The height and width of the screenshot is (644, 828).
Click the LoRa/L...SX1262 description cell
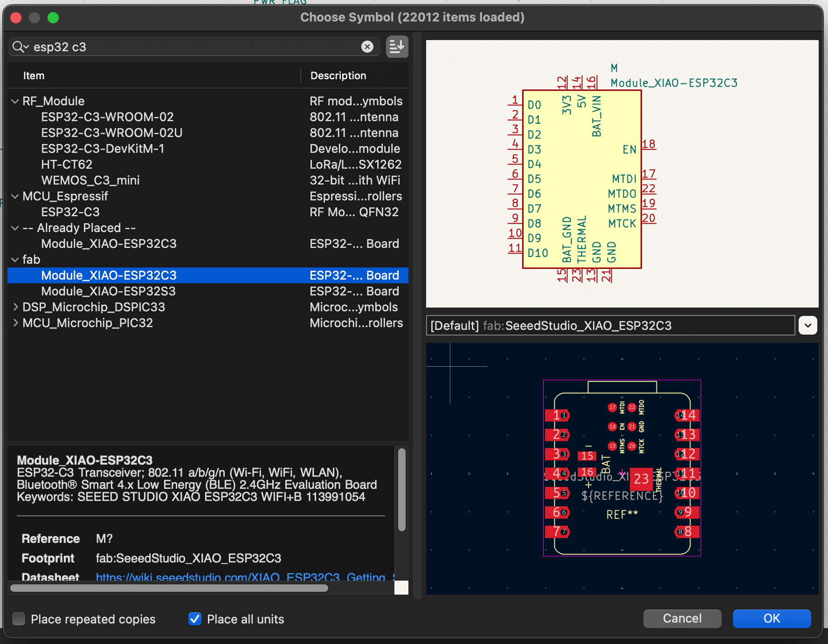pyautogui.click(x=356, y=164)
